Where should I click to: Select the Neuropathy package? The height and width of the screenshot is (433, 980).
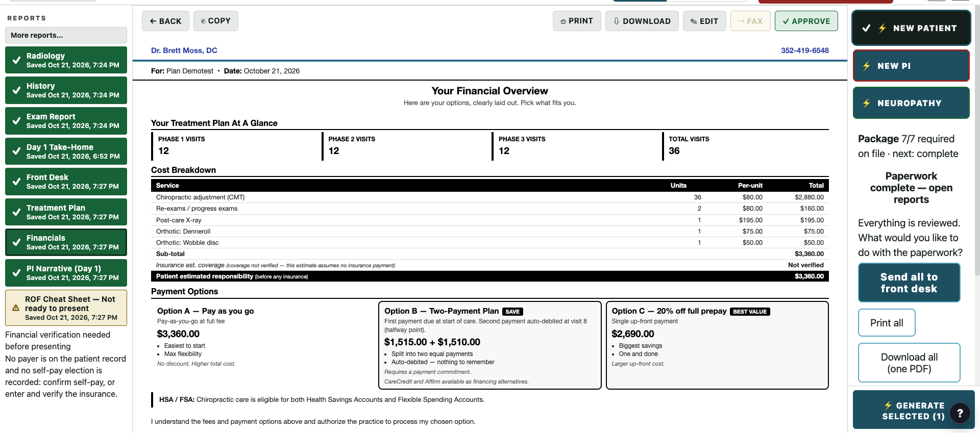tap(911, 103)
